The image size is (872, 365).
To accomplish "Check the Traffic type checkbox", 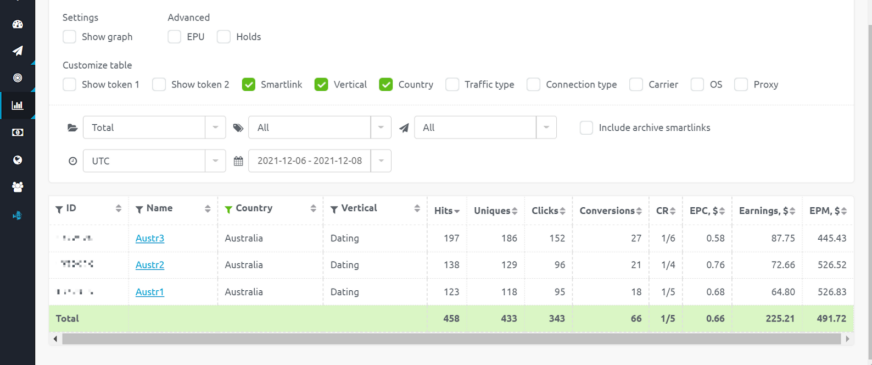I will (452, 85).
